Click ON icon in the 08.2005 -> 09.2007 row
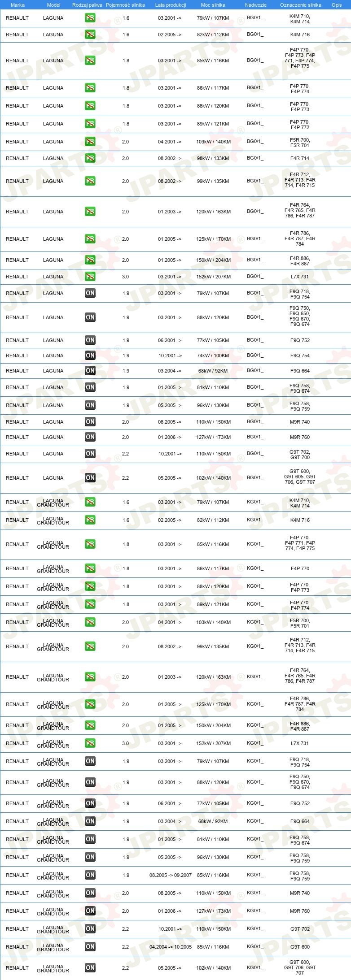This screenshot has height=980, width=351. 90,875
